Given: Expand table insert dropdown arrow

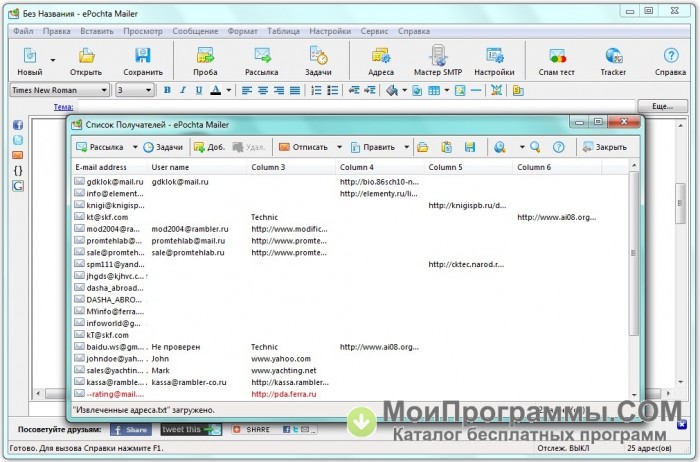Looking at the screenshot, I should 446,91.
